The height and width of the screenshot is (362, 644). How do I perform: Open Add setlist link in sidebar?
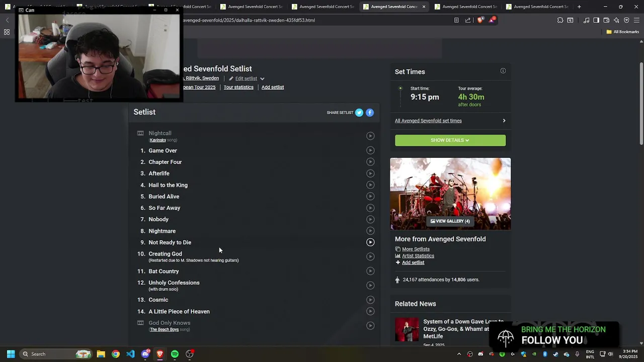coord(413,262)
